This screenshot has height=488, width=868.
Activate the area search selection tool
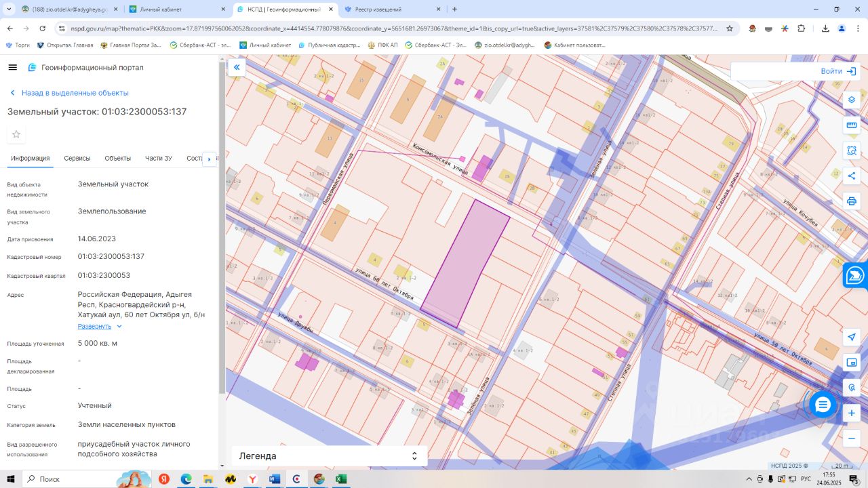(852, 150)
